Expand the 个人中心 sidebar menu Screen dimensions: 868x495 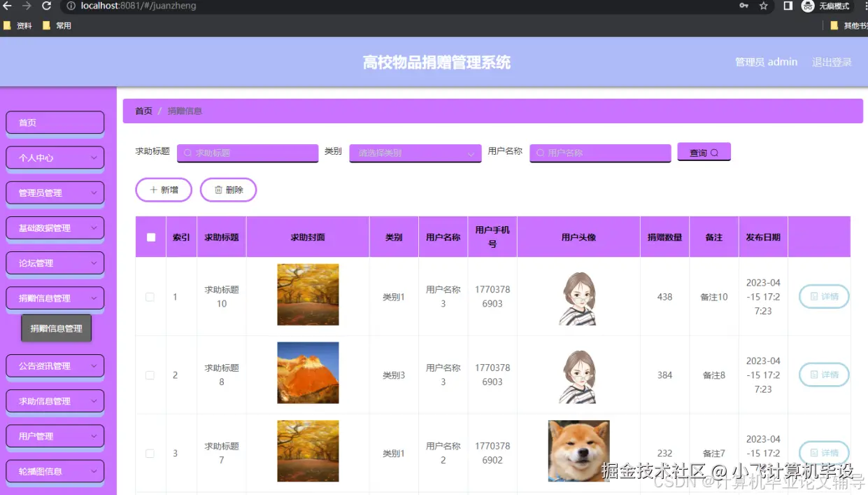55,157
